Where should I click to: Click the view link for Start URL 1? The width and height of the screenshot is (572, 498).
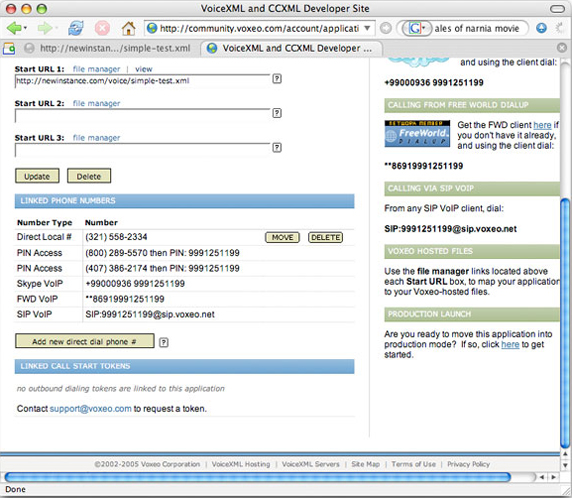click(143, 69)
